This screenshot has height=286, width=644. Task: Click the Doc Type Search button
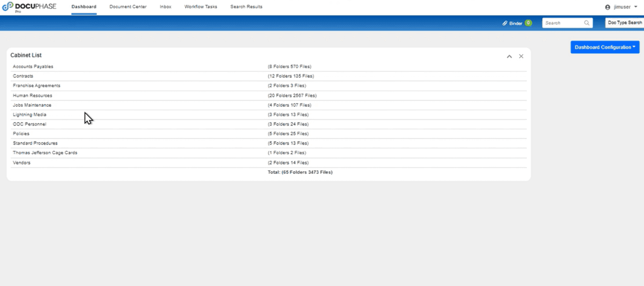[624, 23]
